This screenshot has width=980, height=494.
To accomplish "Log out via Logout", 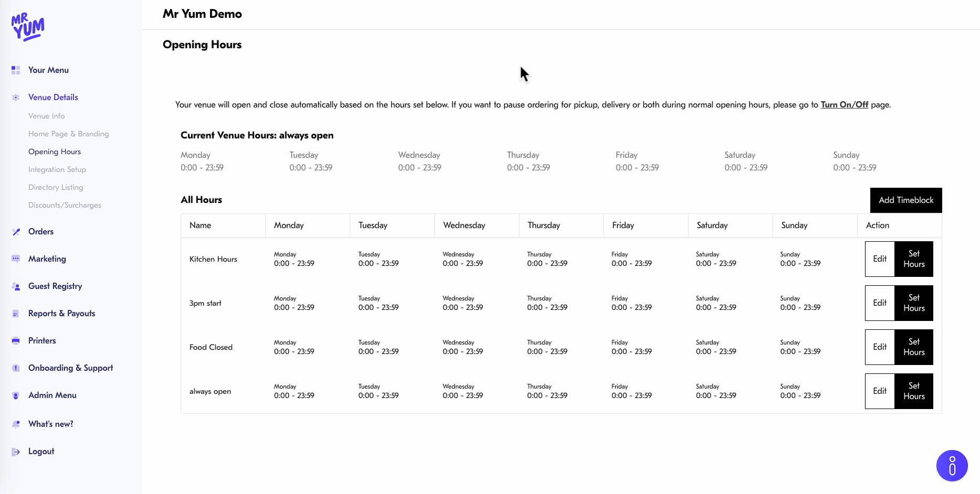I will (41, 452).
